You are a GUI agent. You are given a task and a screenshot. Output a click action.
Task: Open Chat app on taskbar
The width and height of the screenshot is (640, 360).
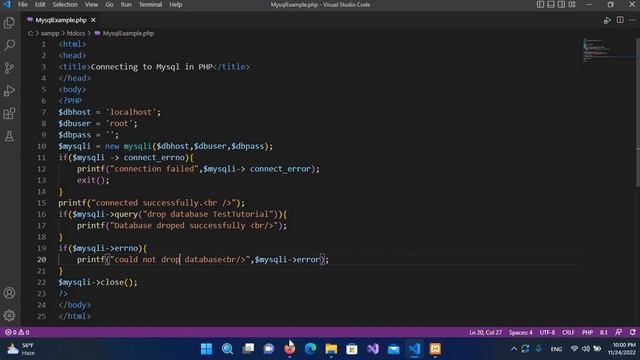coord(269,349)
